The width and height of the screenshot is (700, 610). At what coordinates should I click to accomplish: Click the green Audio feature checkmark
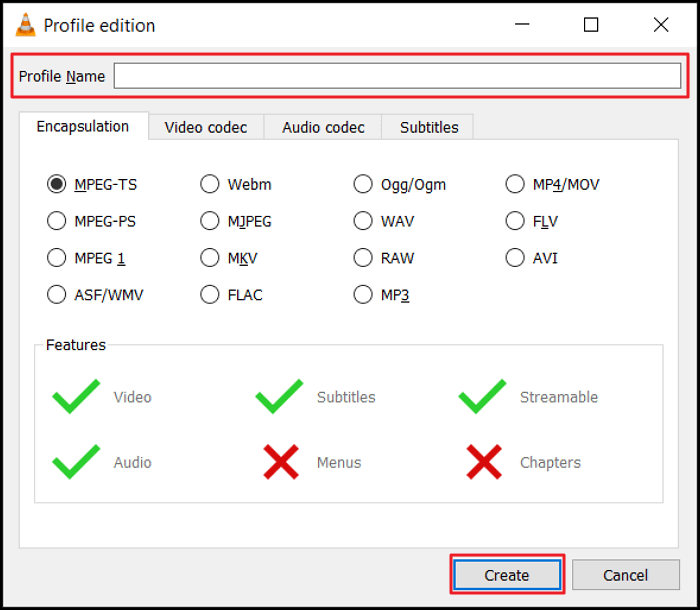click(76, 462)
